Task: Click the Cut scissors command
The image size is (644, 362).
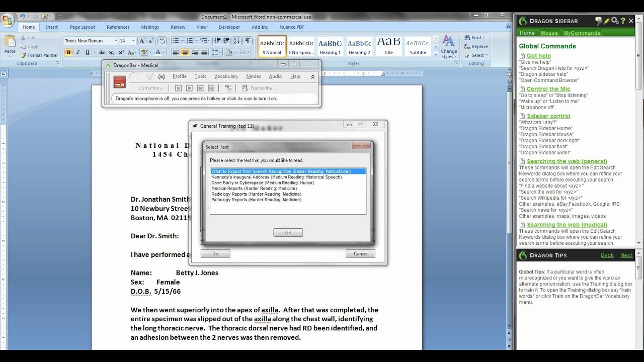Action: point(28,38)
